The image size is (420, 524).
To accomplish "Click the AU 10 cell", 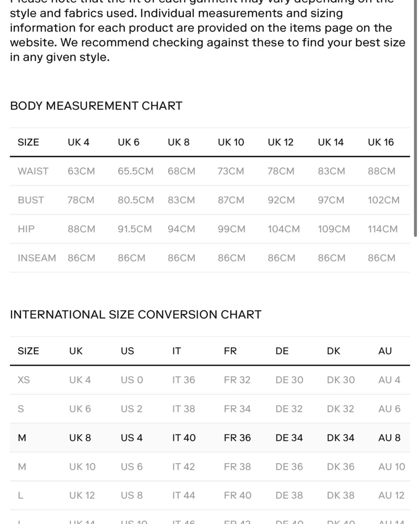I will pos(392,466).
